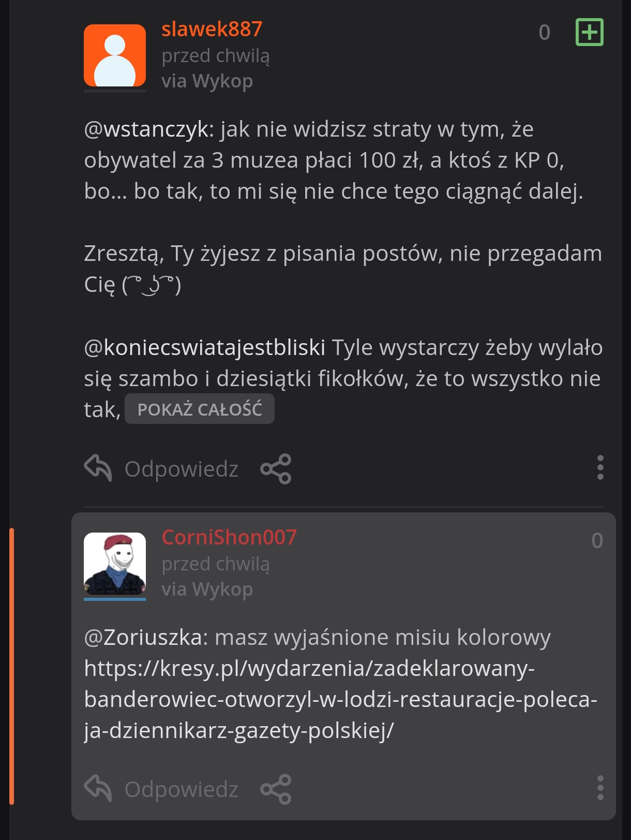Click the vote count on slawek887's comment

tap(544, 33)
